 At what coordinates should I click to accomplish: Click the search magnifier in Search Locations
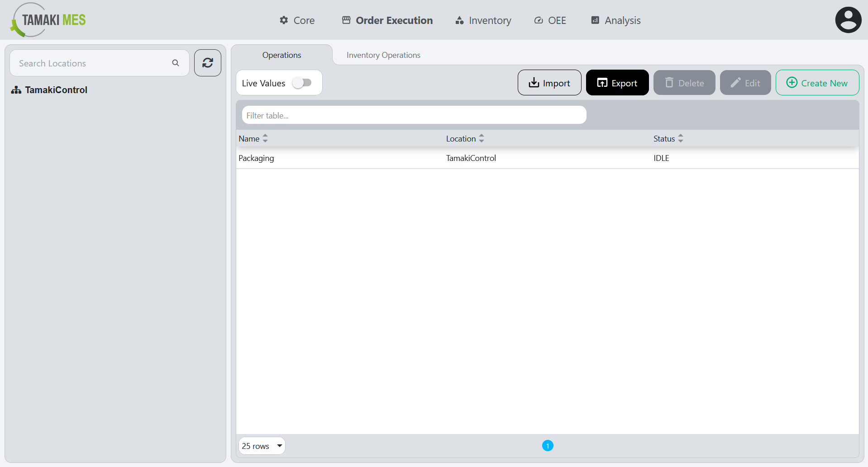[x=176, y=63]
